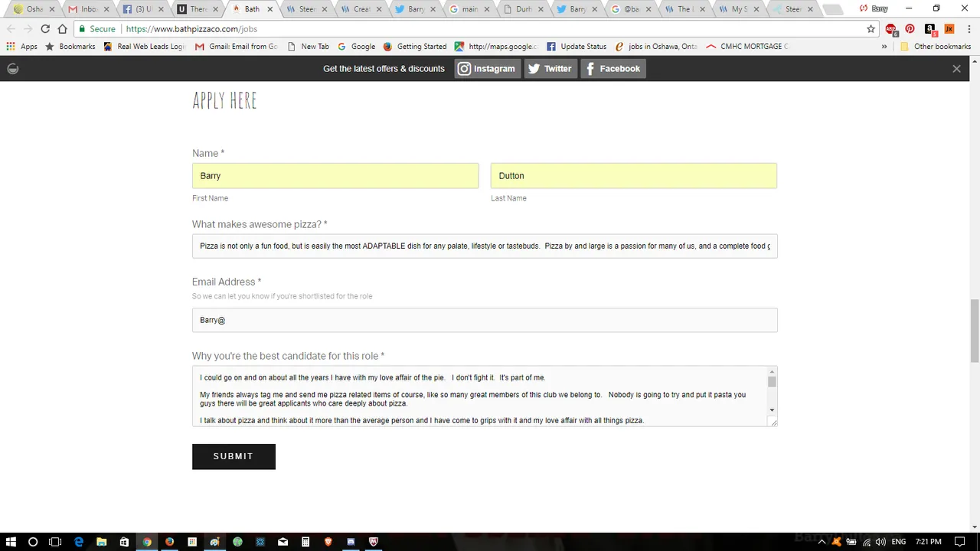
Task: View site security info via Secure padlock
Action: click(x=96, y=29)
